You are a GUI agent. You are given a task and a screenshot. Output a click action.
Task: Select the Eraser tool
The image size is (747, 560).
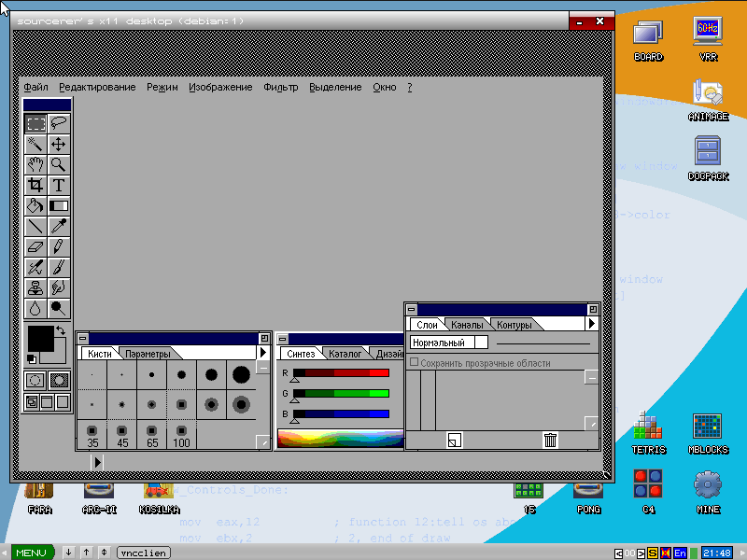tap(35, 246)
